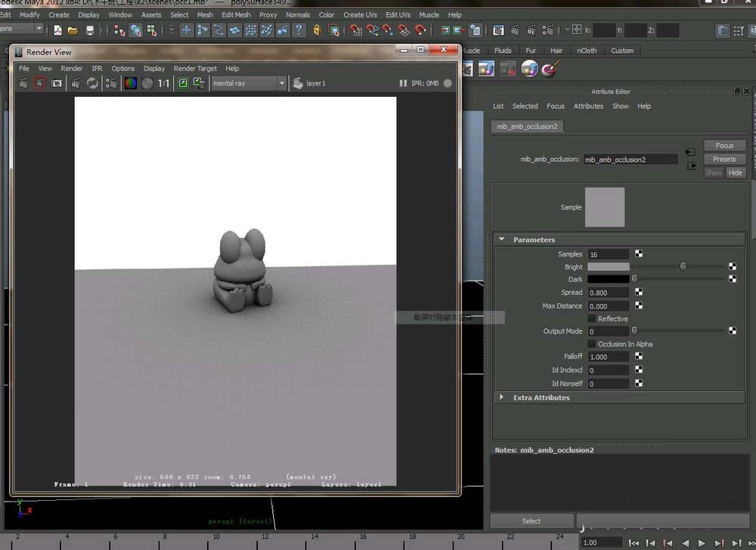Click the map button next to Bright slider
The height and width of the screenshot is (550, 756).
pyautogui.click(x=733, y=266)
